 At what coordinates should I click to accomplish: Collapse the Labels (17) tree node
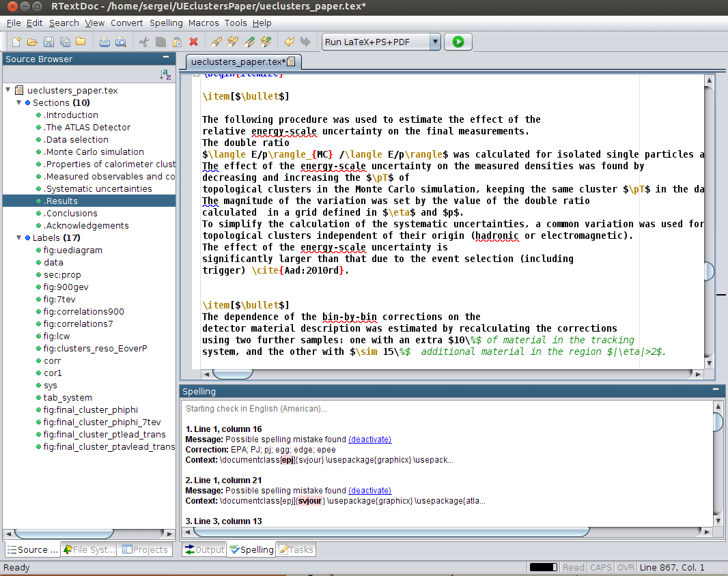(x=18, y=237)
